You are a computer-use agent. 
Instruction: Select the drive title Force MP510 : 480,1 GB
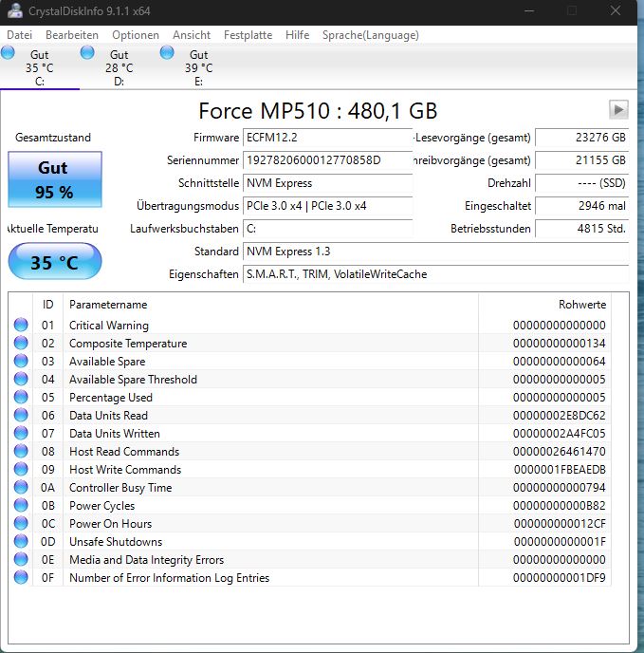pos(318,111)
